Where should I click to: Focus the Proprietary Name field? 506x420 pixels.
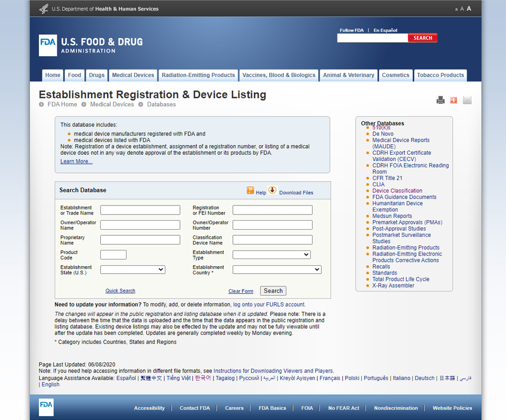pyautogui.click(x=140, y=240)
